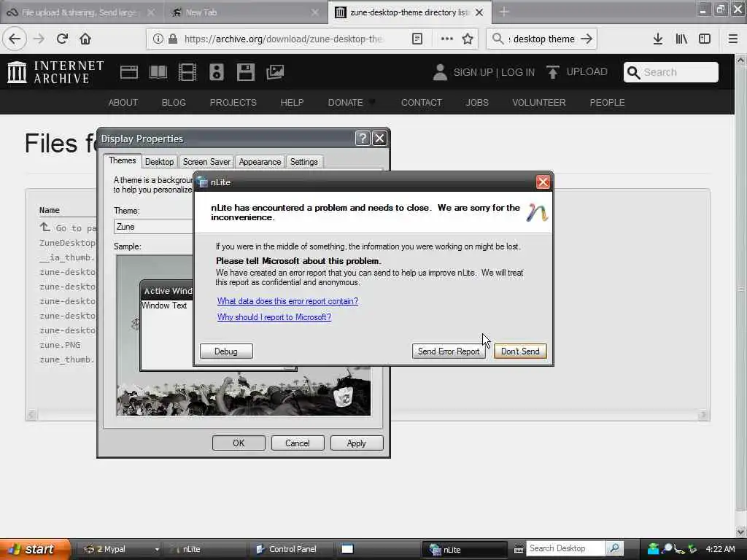Open the page actions three-dot menu

(x=447, y=39)
